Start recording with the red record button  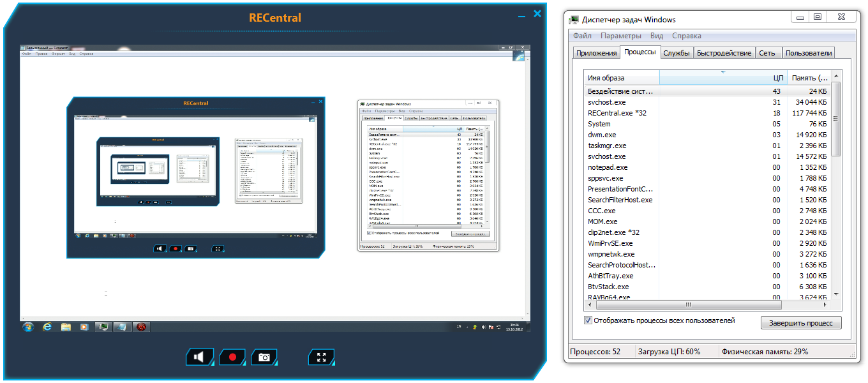pos(232,357)
